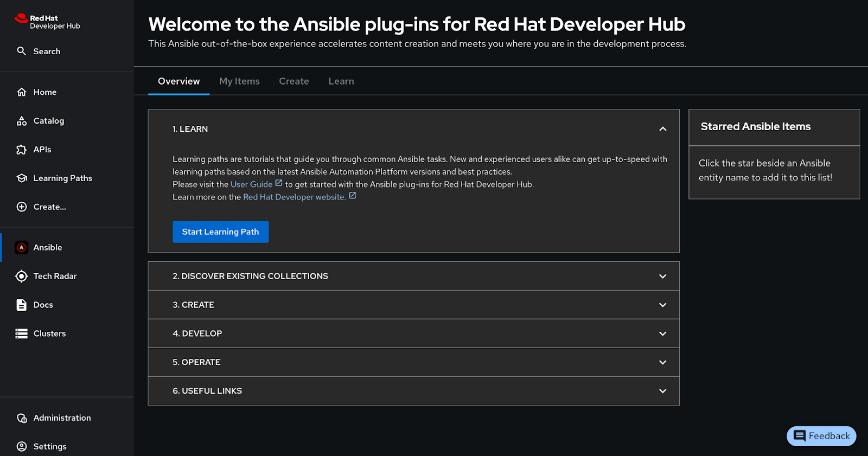The width and height of the screenshot is (868, 456).
Task: Click the Ansible logo icon in sidebar
Action: click(22, 248)
